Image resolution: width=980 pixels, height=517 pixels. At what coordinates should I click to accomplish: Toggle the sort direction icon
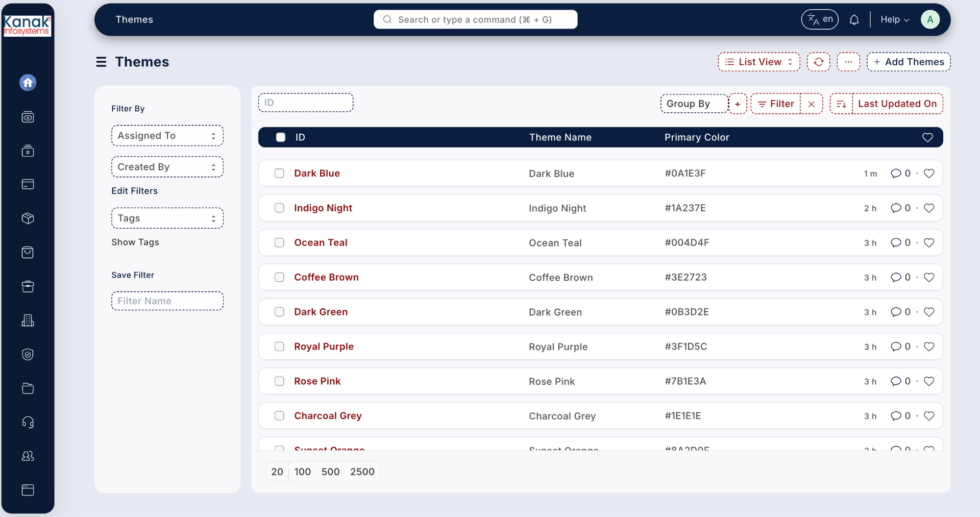841,104
